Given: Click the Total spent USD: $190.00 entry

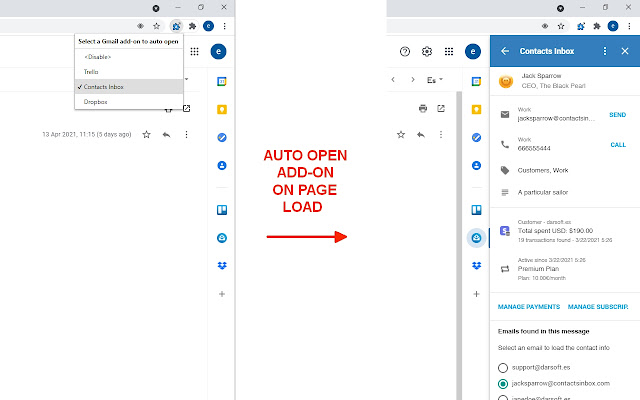Looking at the screenshot, I should [x=565, y=231].
